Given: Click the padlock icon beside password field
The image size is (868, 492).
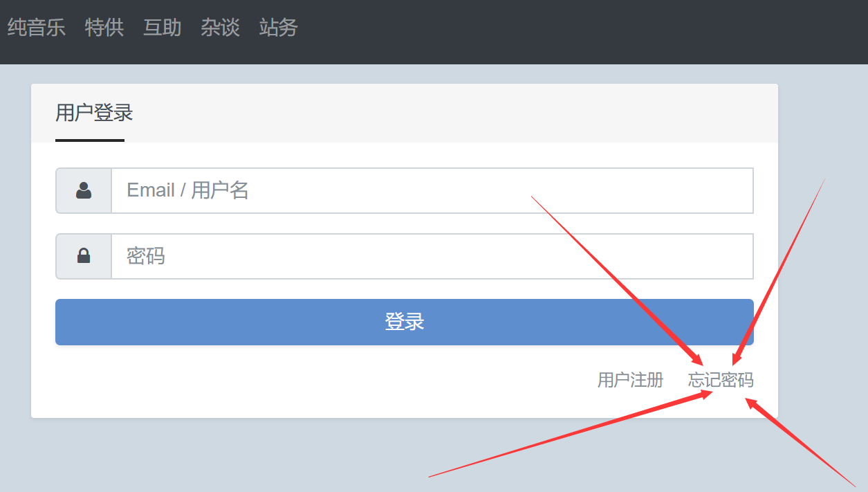Looking at the screenshot, I should pyautogui.click(x=84, y=256).
